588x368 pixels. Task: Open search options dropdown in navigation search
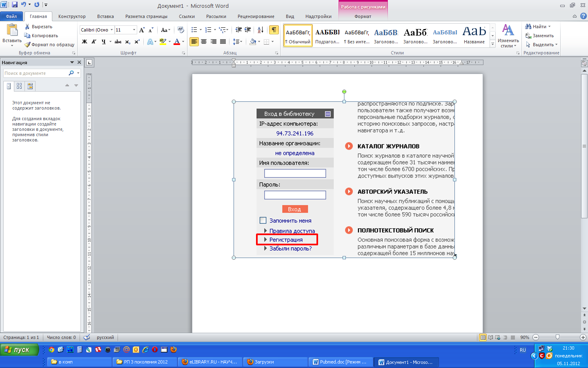(x=78, y=73)
